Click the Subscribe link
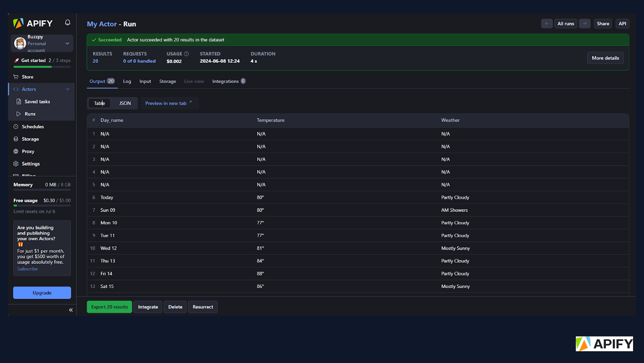Image resolution: width=644 pixels, height=363 pixels. 27,269
